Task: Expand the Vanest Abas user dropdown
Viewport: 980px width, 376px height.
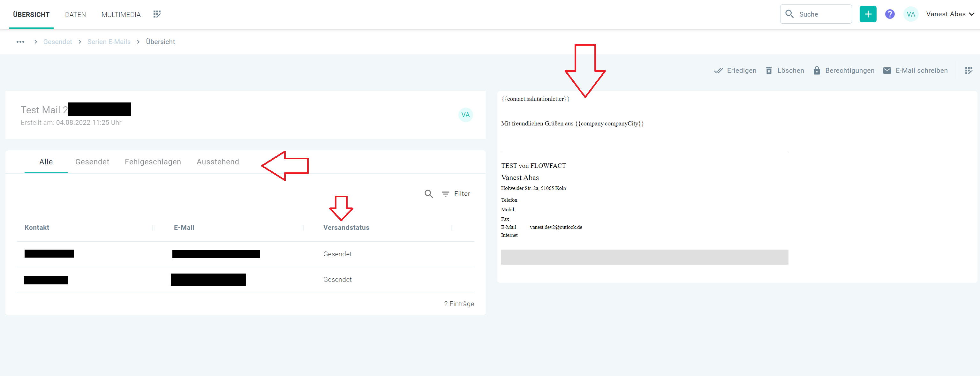Action: click(950, 14)
